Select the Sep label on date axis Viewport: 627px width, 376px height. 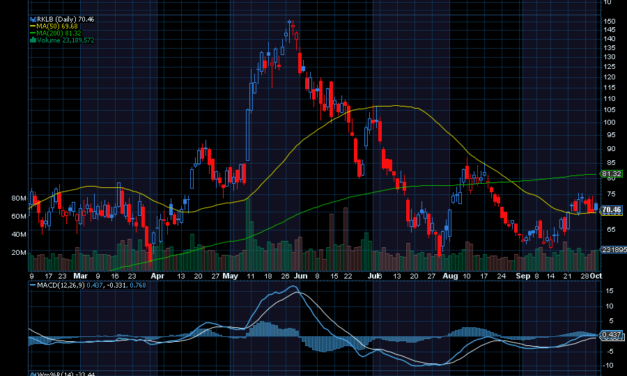tap(523, 276)
